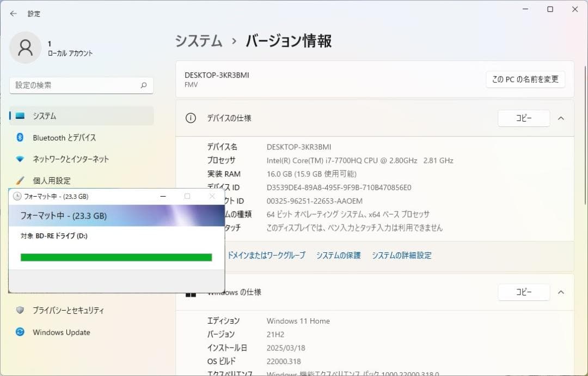588x376 pixels.
Task: Click the この PC の名前を変更 button
Action: point(525,79)
